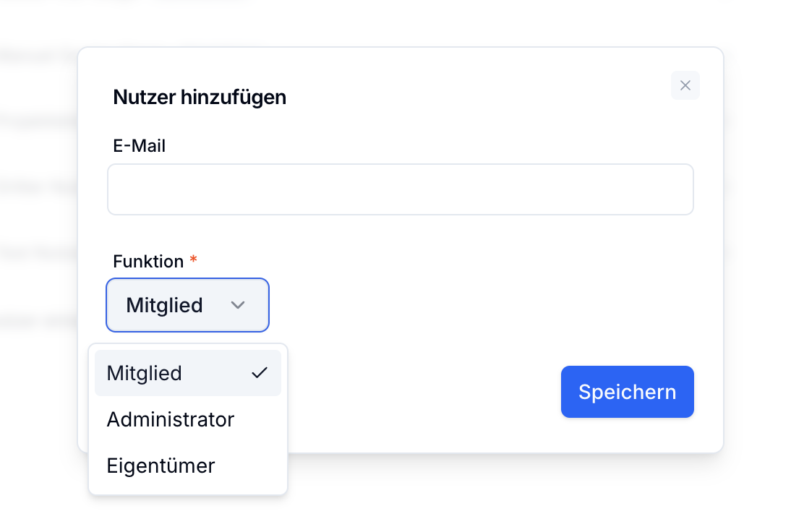
Task: Choose the Administrator role option
Action: coord(171,419)
